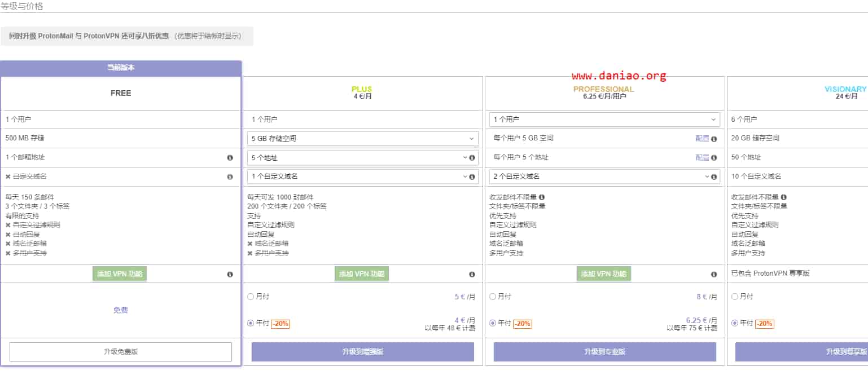Select monthly billing radio for VISIONARY plan

click(x=734, y=297)
